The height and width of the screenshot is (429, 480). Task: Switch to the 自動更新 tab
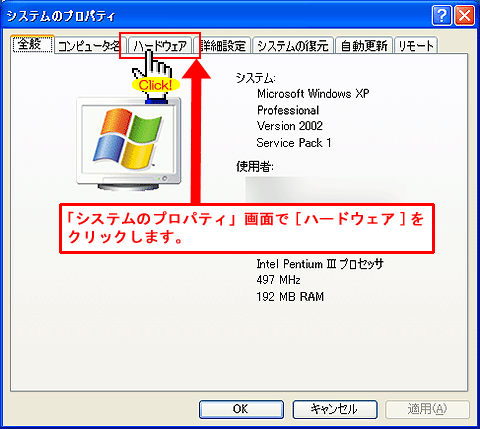364,46
